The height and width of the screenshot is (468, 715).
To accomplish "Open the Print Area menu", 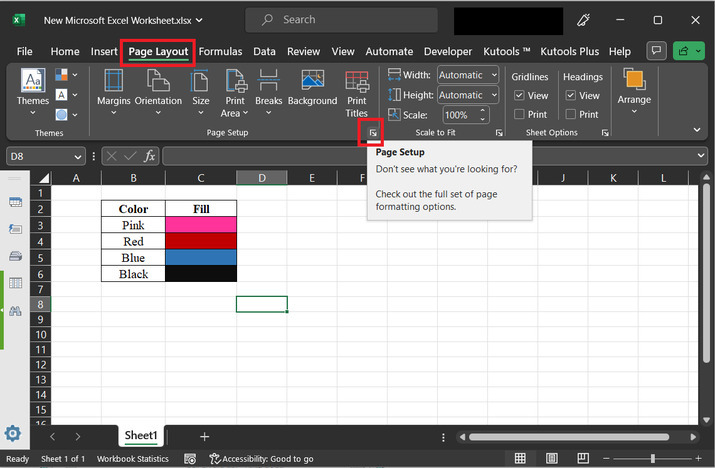I will (235, 93).
